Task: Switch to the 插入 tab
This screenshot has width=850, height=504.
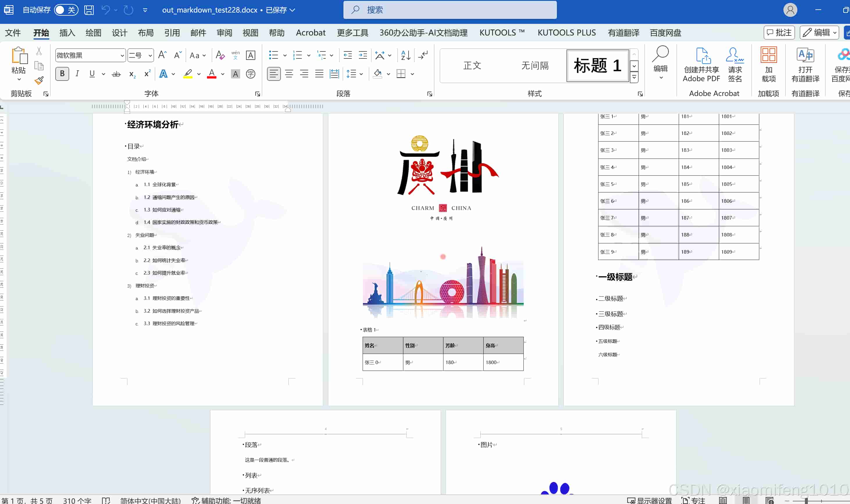Action: [x=67, y=33]
